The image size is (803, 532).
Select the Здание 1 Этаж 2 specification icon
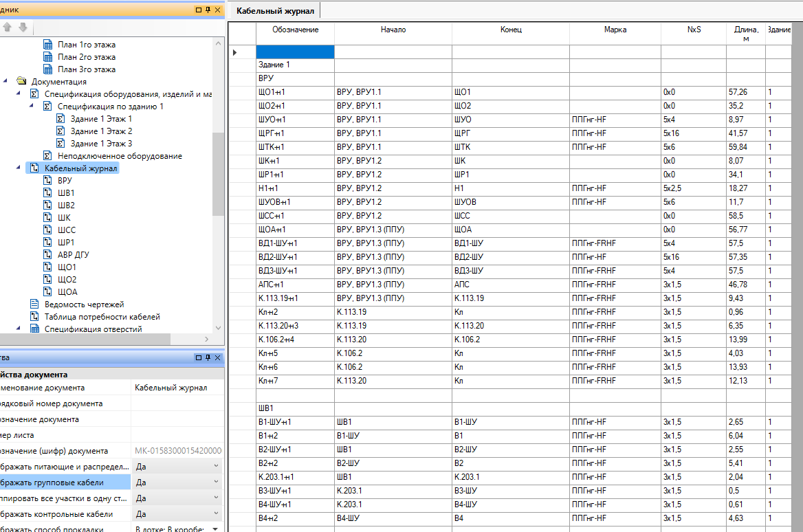click(61, 131)
